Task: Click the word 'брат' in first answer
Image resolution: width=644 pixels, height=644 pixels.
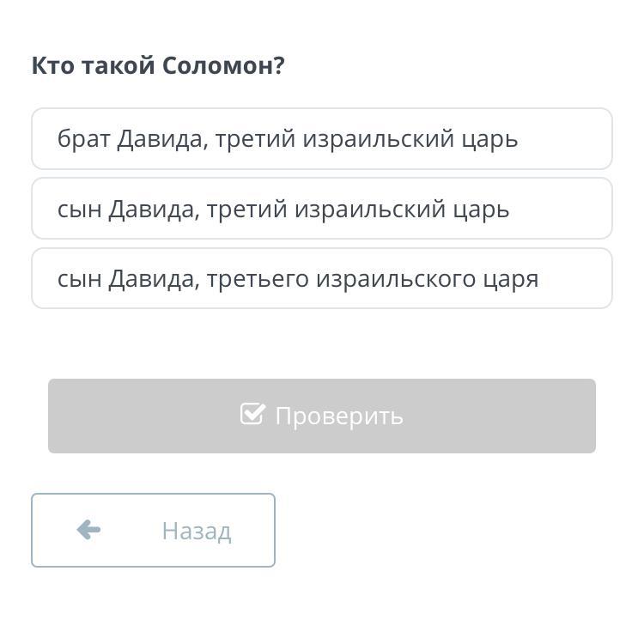Action: [x=83, y=139]
